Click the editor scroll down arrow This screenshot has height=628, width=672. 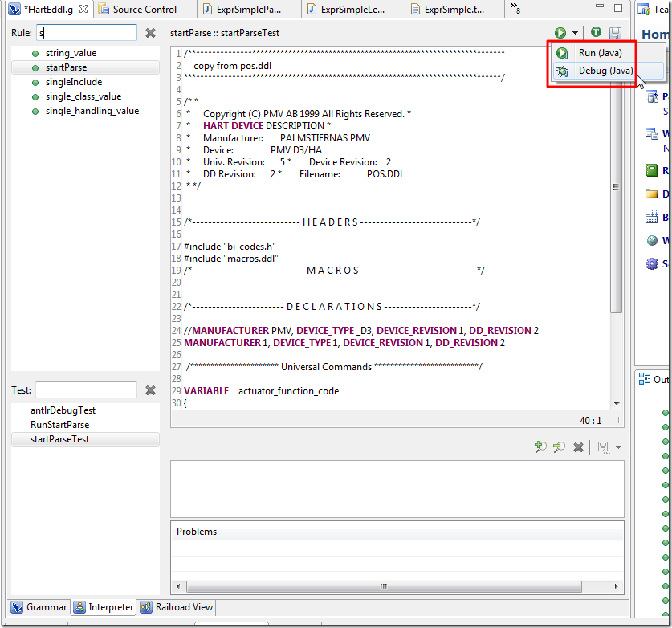coord(617,403)
